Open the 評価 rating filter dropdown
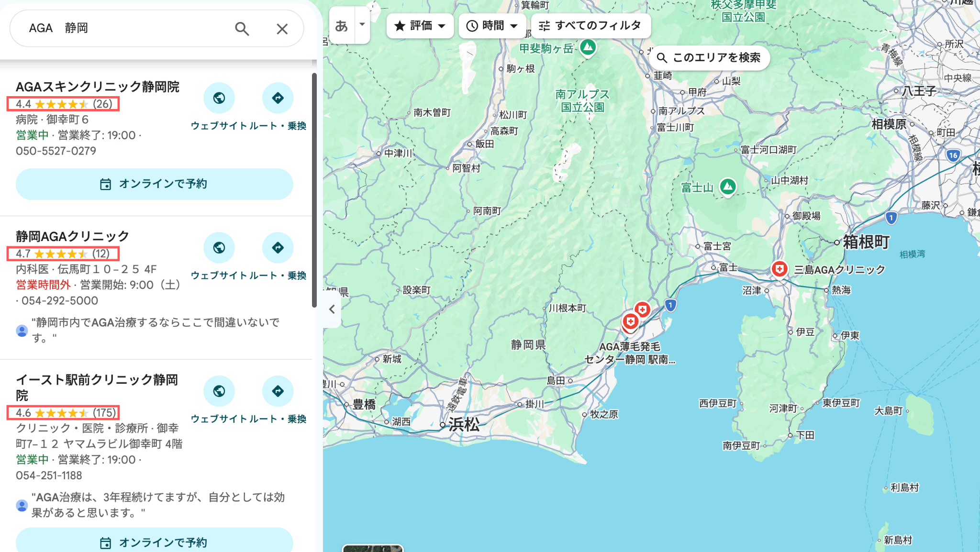The width and height of the screenshot is (980, 552). click(x=420, y=25)
